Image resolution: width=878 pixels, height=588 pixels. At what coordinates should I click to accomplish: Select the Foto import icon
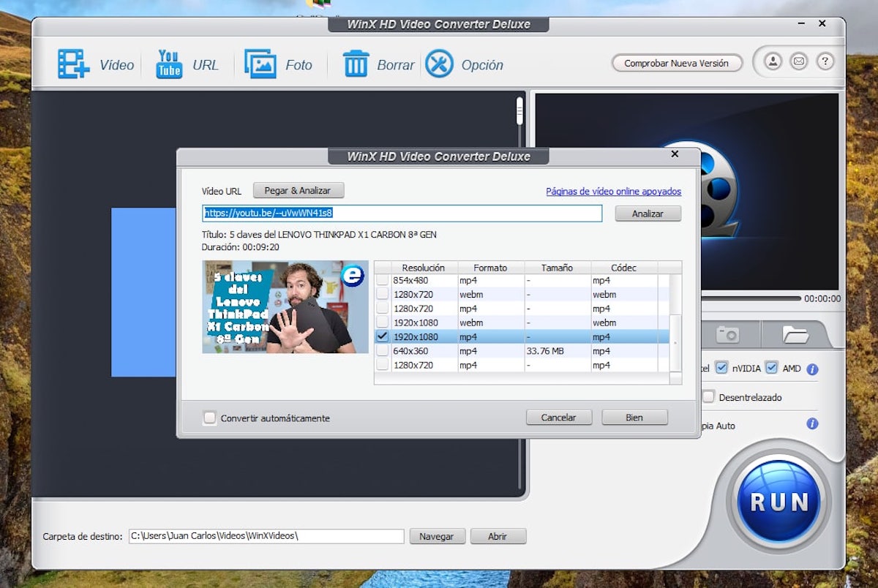(x=260, y=64)
